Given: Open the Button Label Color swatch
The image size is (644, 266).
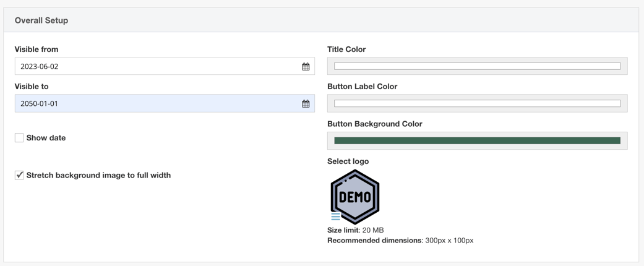Looking at the screenshot, I should click(477, 103).
